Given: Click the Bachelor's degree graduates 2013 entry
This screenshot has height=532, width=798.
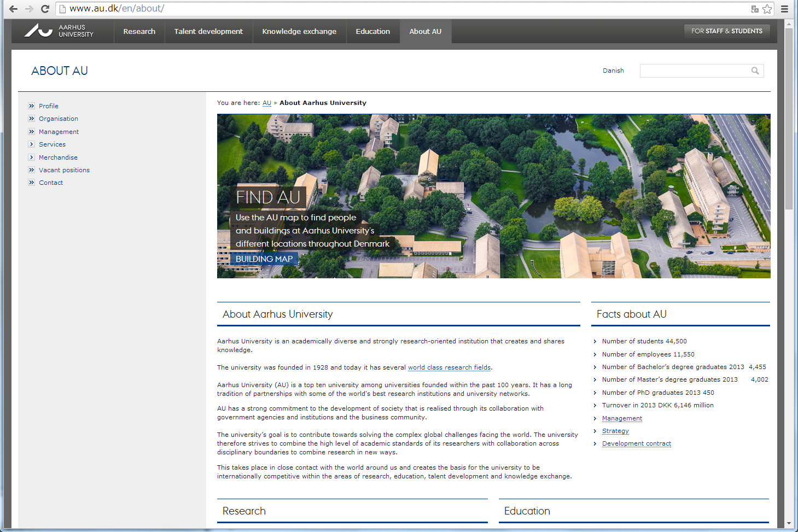Looking at the screenshot, I should pos(684,367).
